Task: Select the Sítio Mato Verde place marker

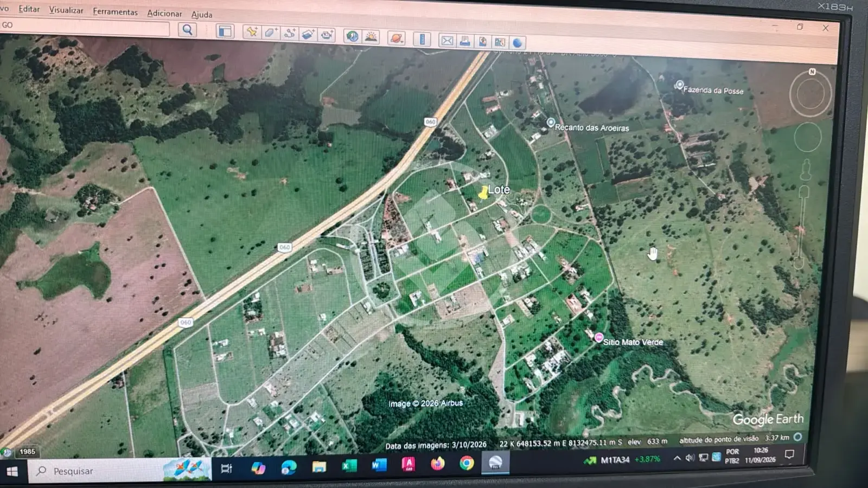Action: click(598, 338)
